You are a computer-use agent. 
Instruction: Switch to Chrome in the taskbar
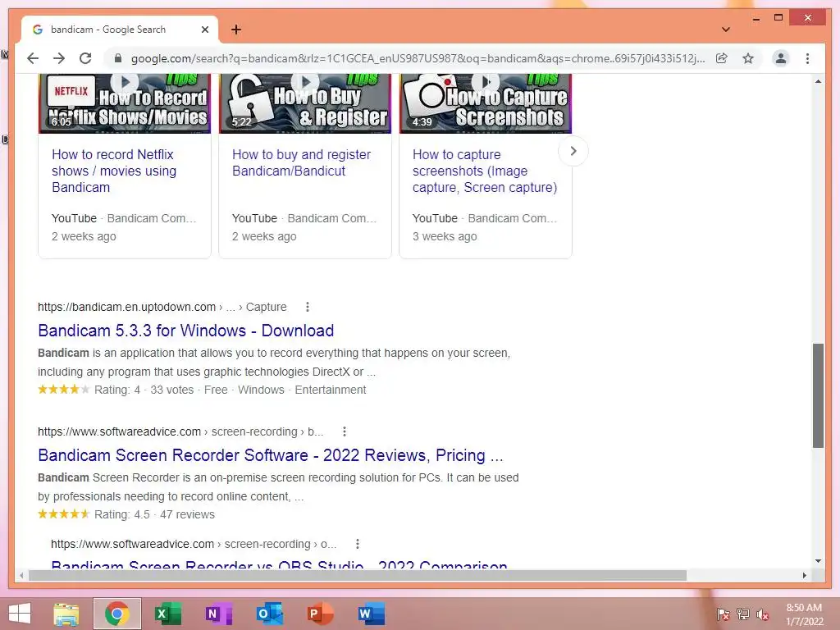[x=117, y=614]
